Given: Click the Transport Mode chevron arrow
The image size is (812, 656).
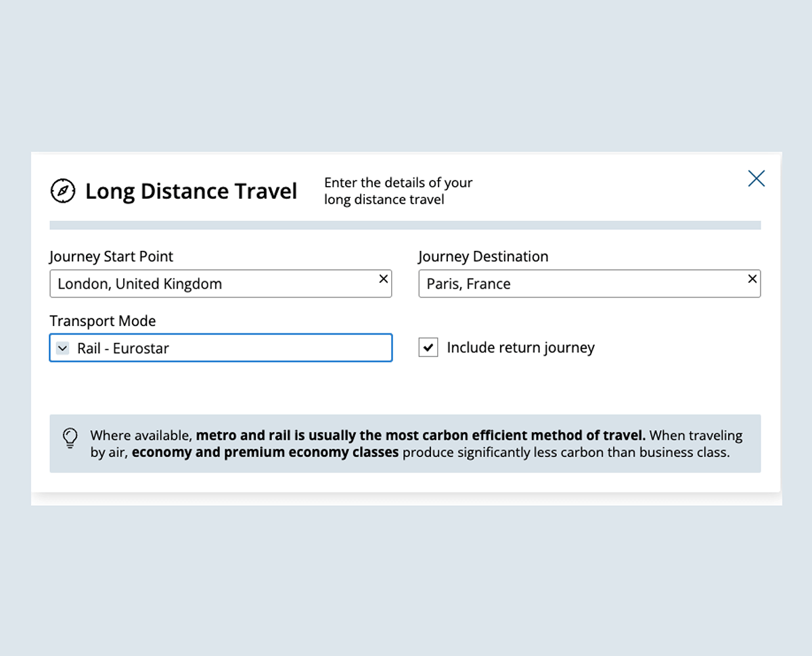Looking at the screenshot, I should point(62,348).
